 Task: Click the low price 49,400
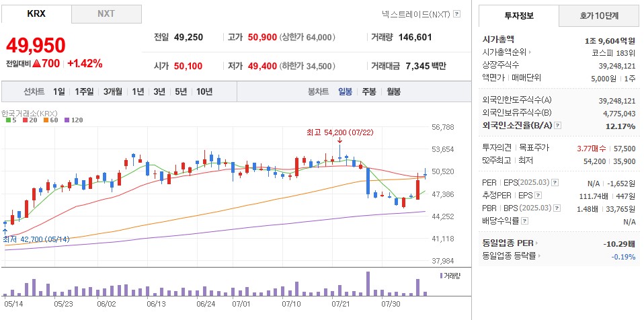click(x=262, y=66)
